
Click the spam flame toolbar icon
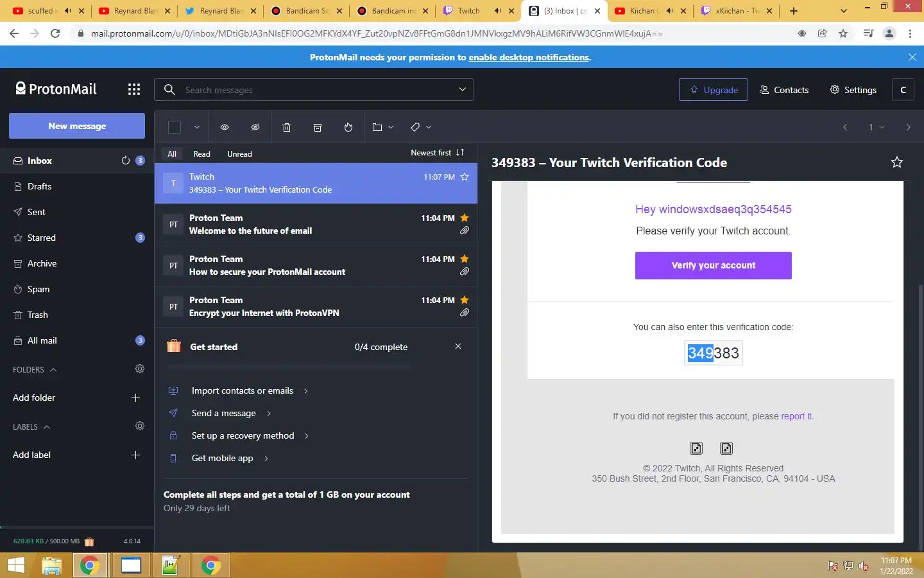[348, 127]
